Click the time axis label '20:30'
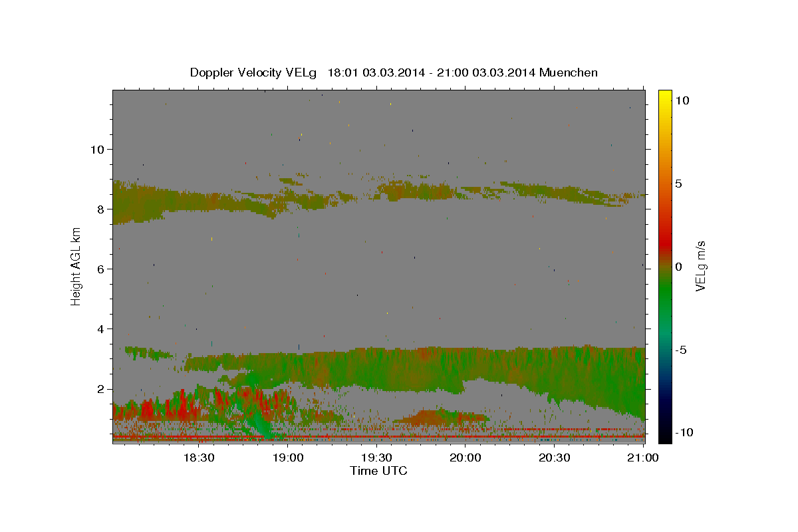The image size is (798, 532). [x=555, y=458]
